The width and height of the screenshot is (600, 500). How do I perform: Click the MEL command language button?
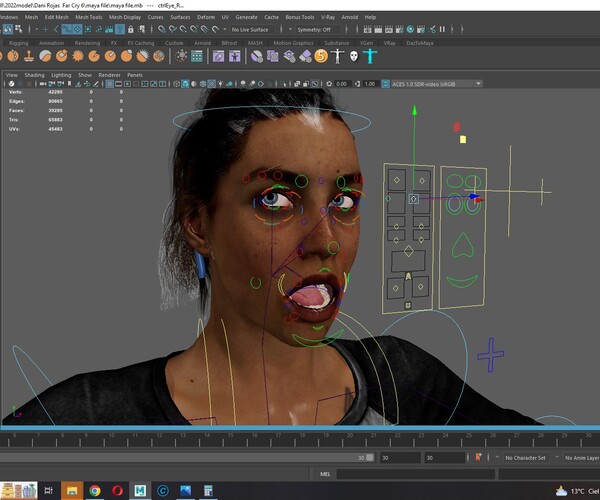(325, 474)
